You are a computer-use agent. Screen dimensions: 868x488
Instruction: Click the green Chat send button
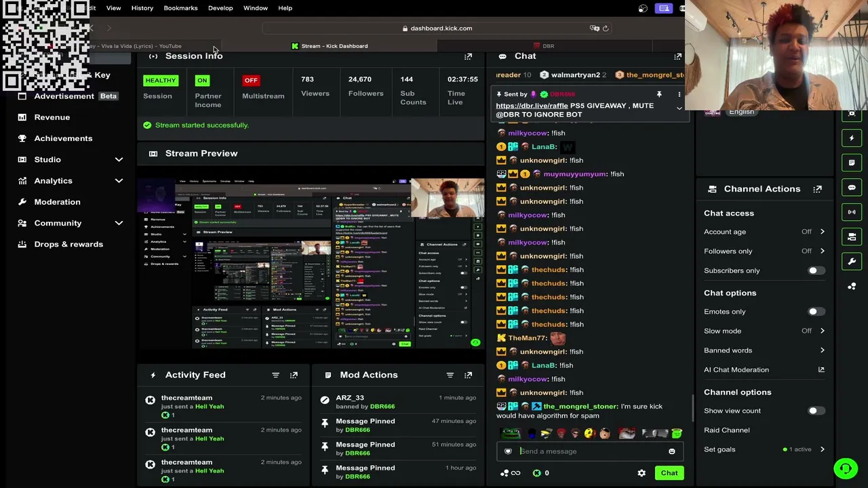(669, 473)
